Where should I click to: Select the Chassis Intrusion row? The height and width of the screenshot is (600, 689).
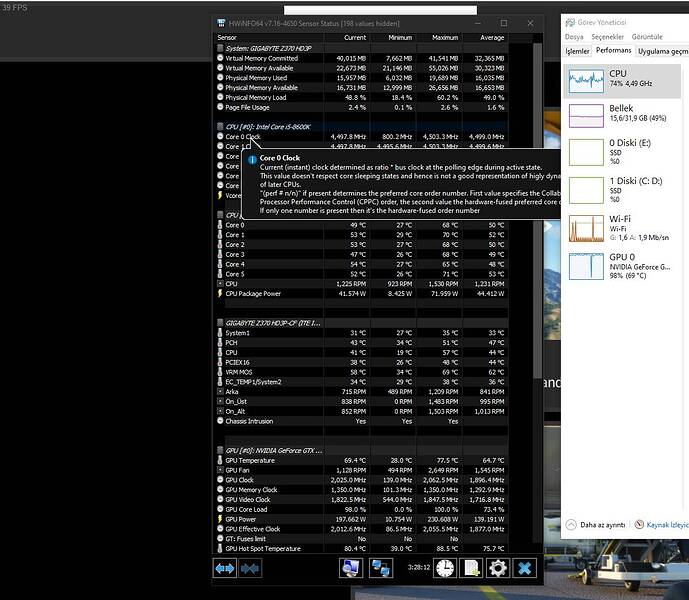[361, 421]
